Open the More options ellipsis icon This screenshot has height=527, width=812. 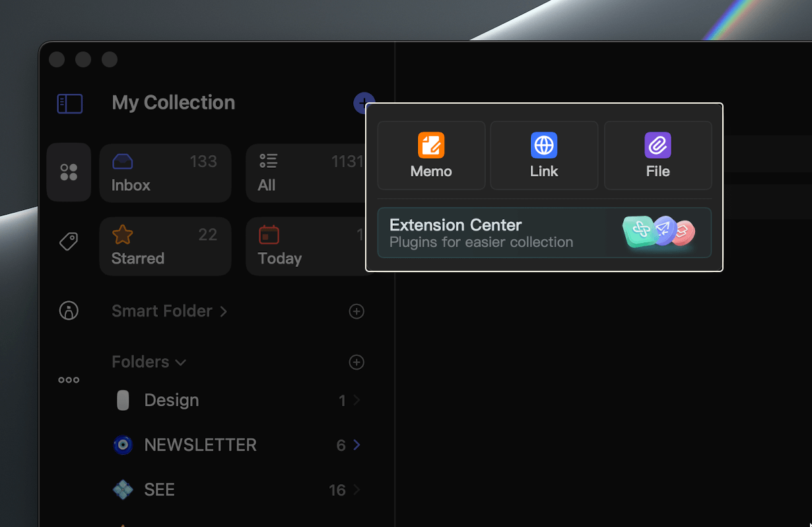pos(69,380)
